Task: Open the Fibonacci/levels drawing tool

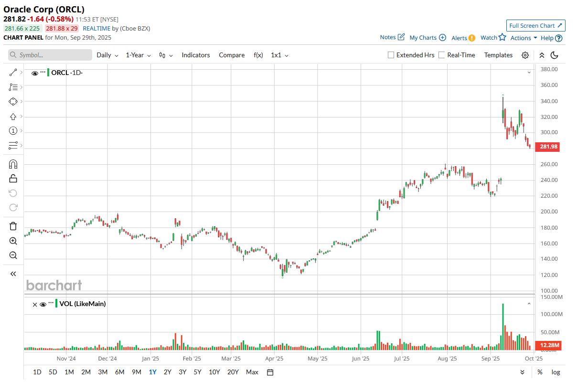Action: (13, 87)
